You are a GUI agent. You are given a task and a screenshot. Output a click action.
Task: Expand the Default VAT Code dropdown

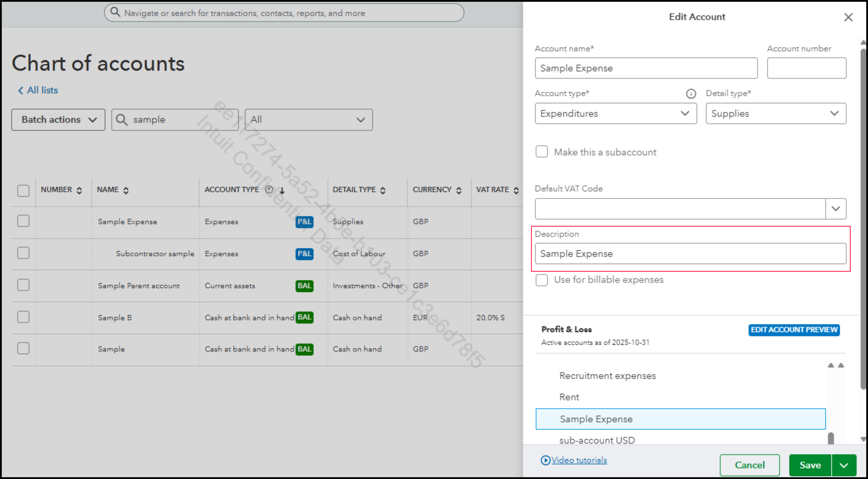click(835, 209)
